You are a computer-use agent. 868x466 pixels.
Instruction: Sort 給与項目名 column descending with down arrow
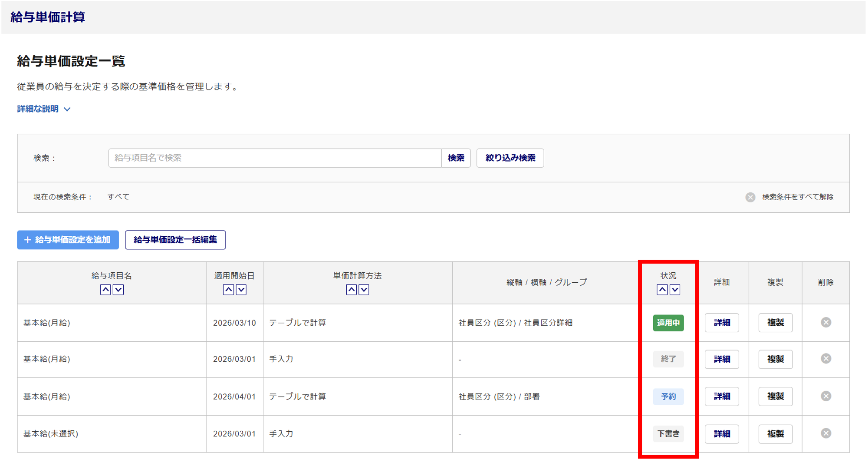coord(118,290)
